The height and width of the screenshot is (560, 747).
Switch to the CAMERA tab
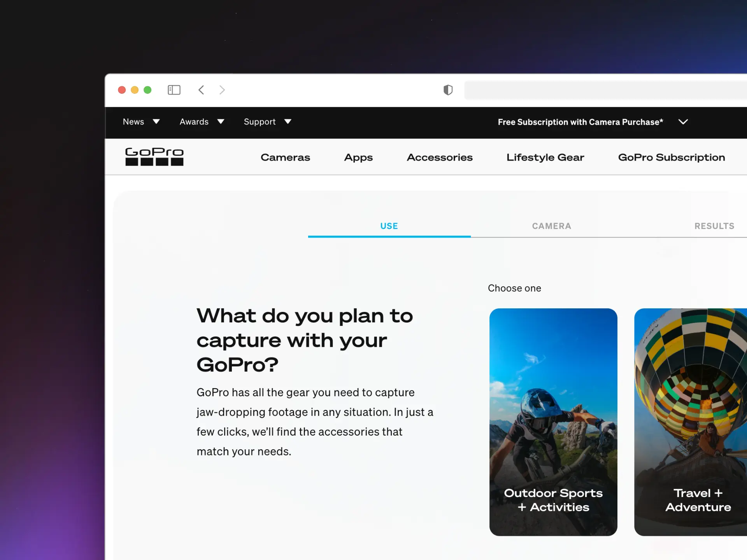pos(551,226)
